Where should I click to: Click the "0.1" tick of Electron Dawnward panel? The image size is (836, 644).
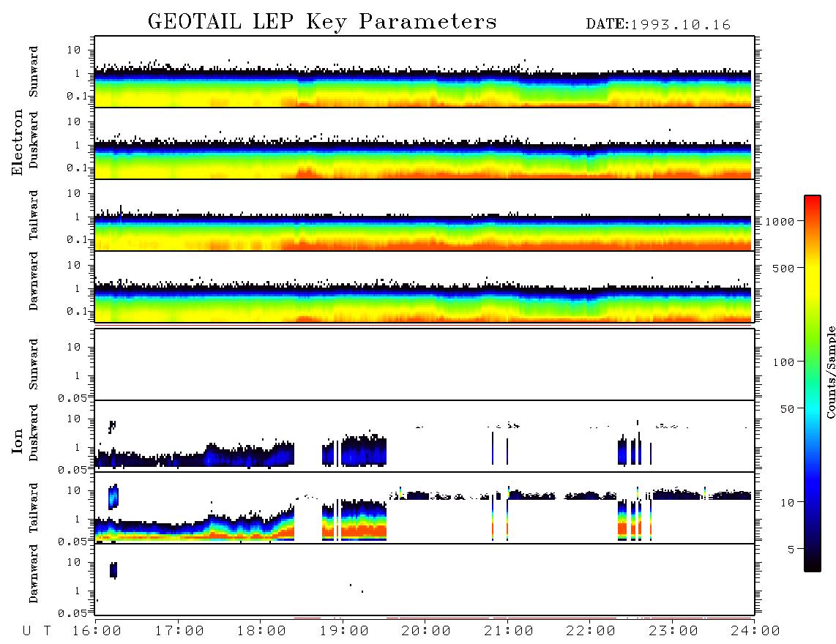tap(77, 311)
